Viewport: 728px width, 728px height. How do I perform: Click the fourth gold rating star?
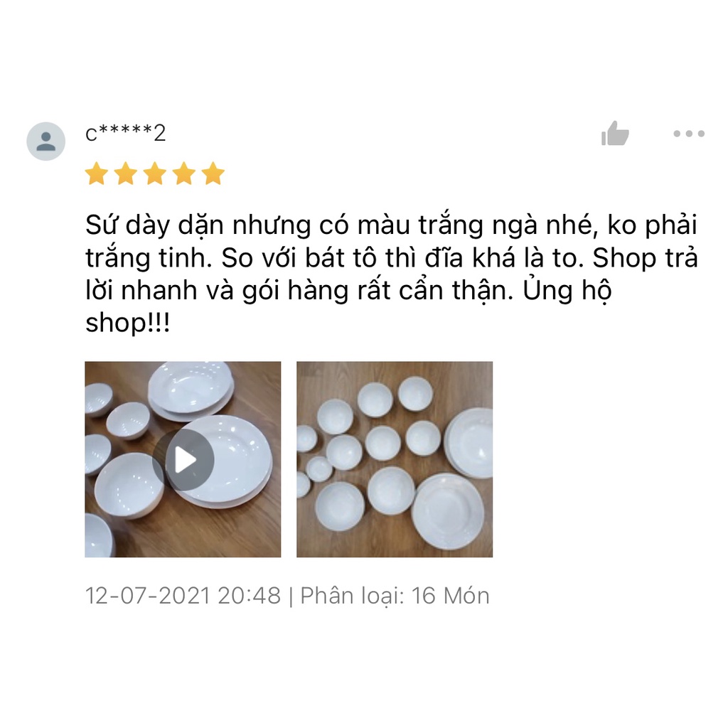tap(184, 173)
